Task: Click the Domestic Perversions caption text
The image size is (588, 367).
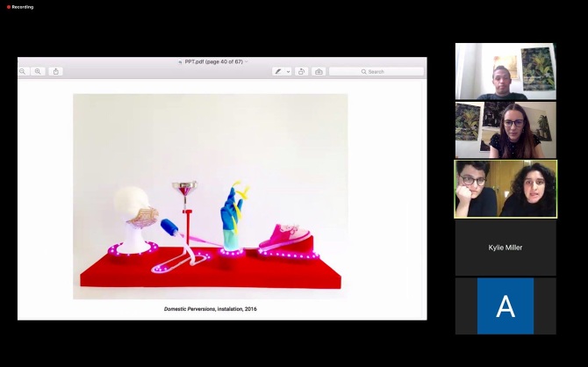Action: [210, 309]
